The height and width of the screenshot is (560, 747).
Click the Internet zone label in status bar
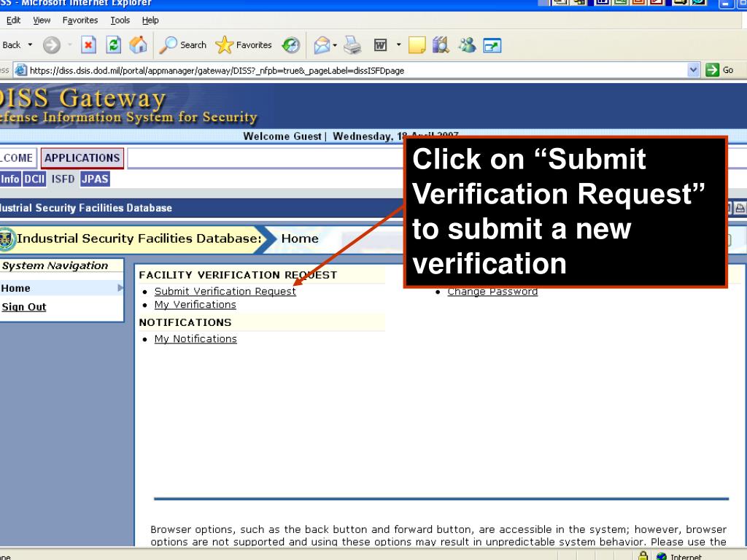[x=686, y=556]
